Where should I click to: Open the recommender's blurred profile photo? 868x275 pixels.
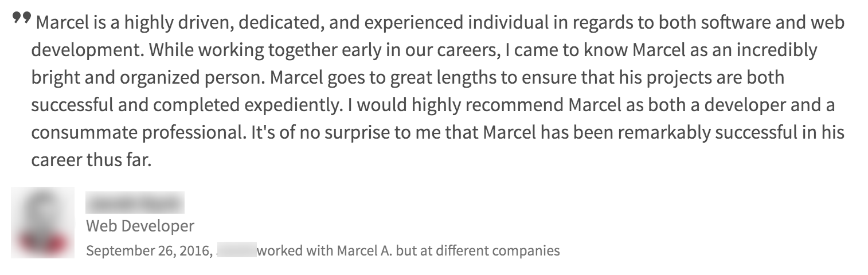tap(43, 222)
